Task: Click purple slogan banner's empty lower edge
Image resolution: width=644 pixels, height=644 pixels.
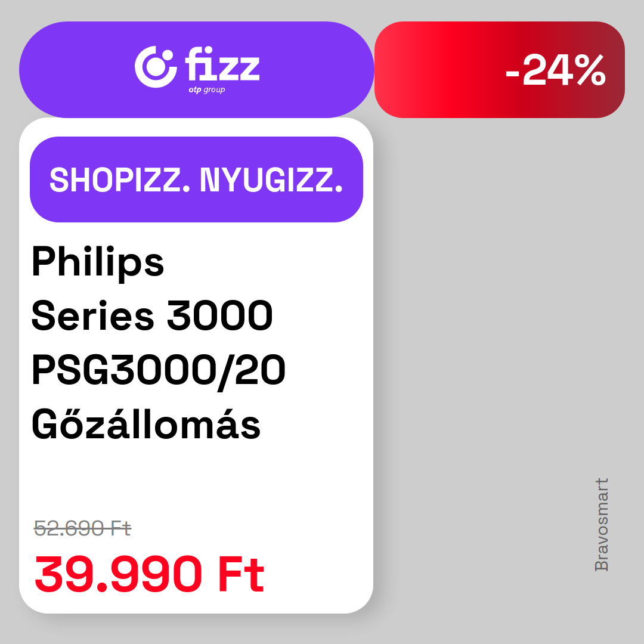Action: [x=196, y=210]
